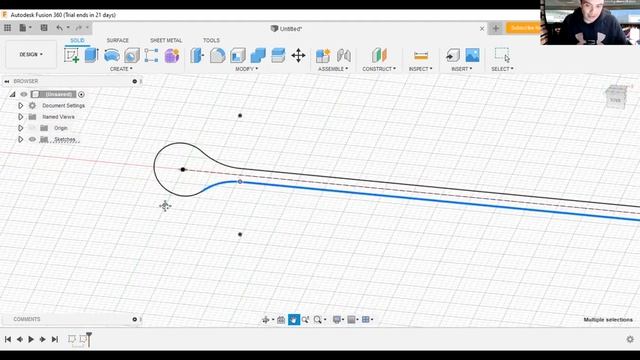
Task: Select the Offset Face tool
Action: [x=278, y=56]
